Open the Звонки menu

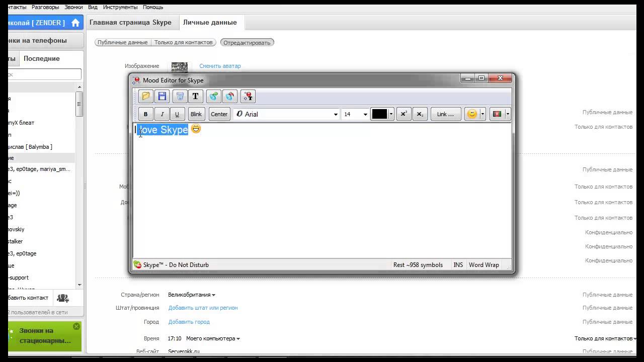[x=73, y=7]
